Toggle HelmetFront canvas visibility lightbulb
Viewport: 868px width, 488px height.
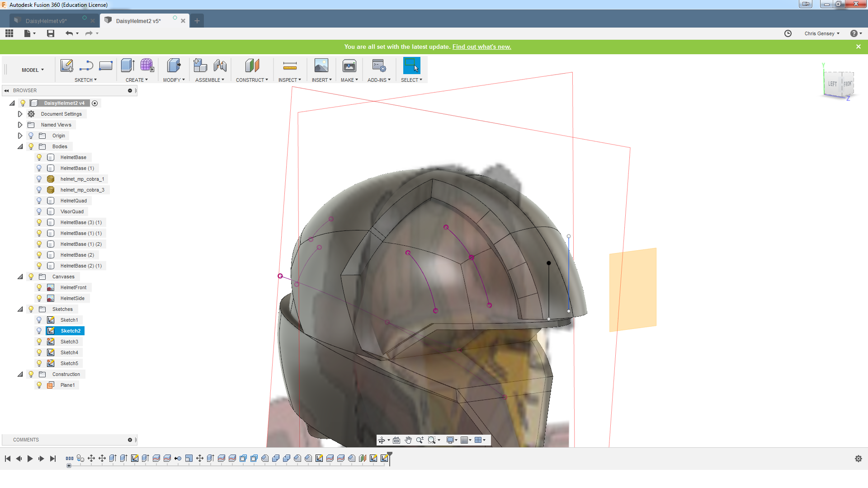39,287
